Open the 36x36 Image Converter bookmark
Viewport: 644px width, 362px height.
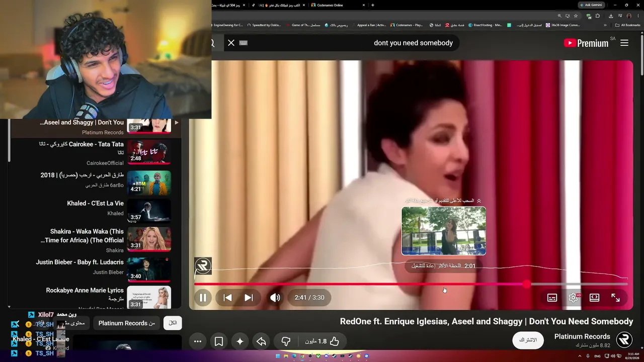pyautogui.click(x=563, y=25)
